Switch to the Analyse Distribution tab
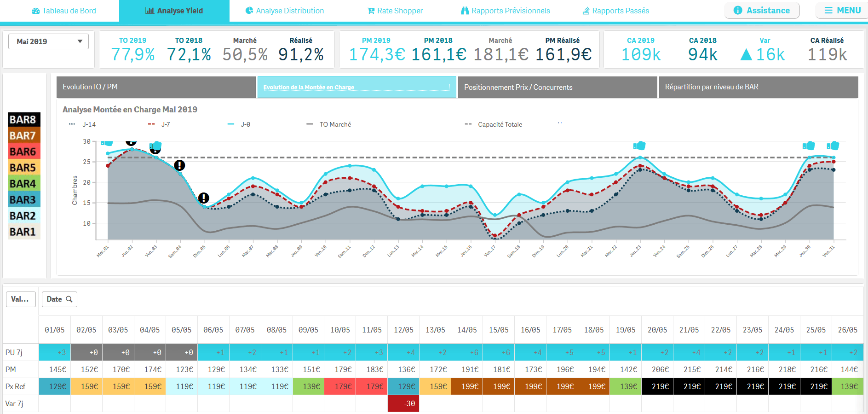868x414 pixels. coord(284,11)
